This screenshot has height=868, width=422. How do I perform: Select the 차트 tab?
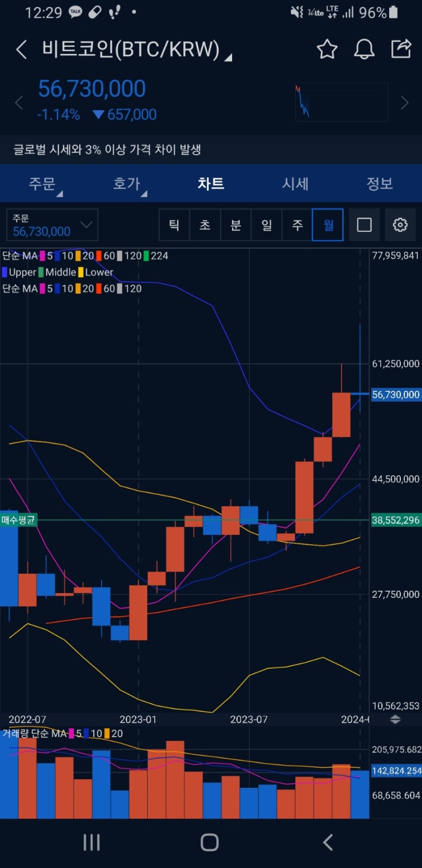point(211,184)
